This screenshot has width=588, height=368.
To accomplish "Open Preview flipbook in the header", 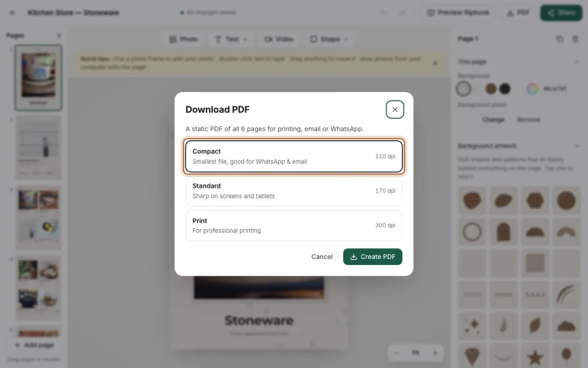I will [459, 13].
